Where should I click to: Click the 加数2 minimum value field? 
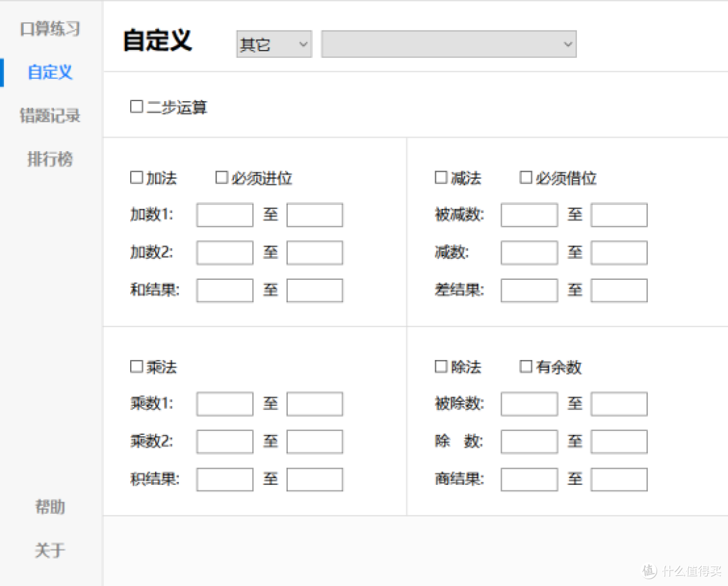pos(224,253)
